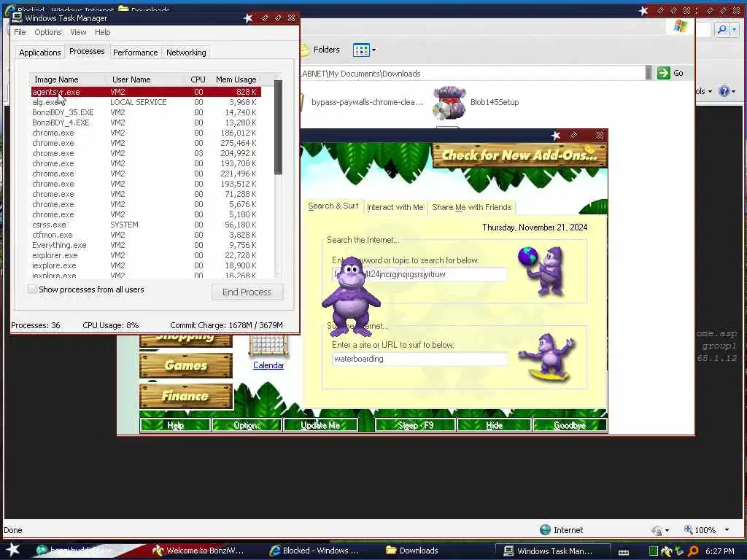
Task: Open the search provider dropdown arrow
Action: [734, 29]
